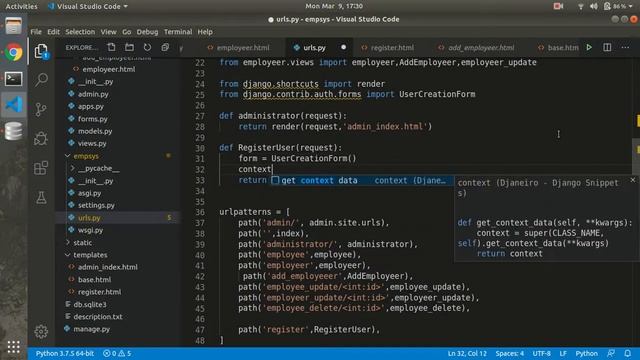Open the Debug menu

tap(147, 32)
